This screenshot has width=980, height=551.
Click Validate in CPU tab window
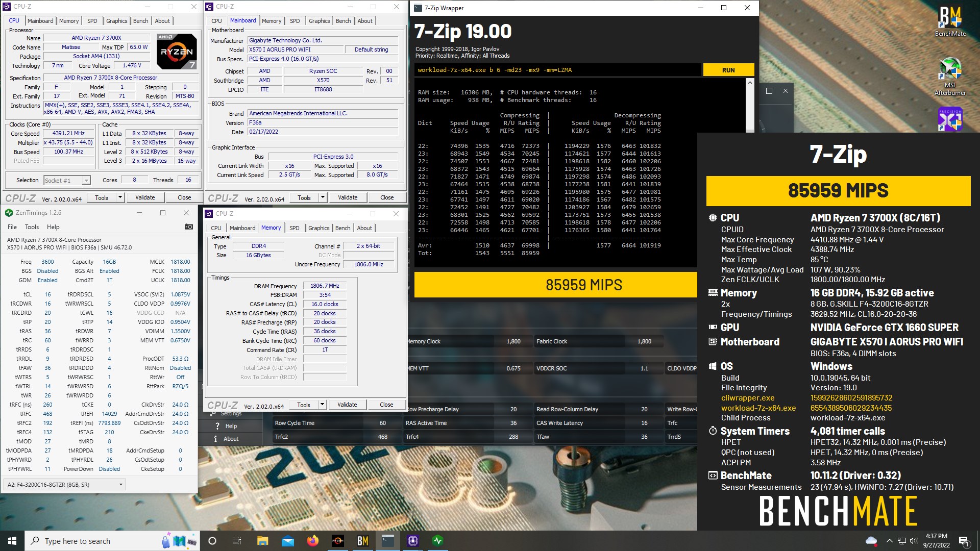[x=145, y=197]
